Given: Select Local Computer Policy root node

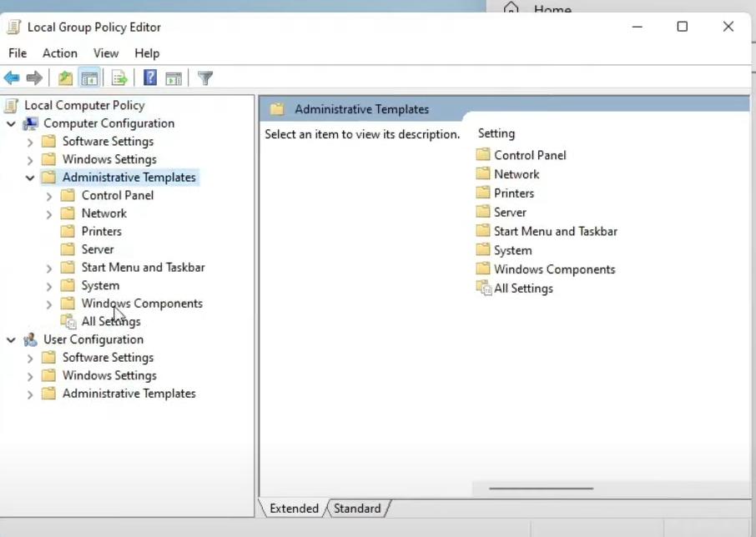Looking at the screenshot, I should tap(84, 105).
